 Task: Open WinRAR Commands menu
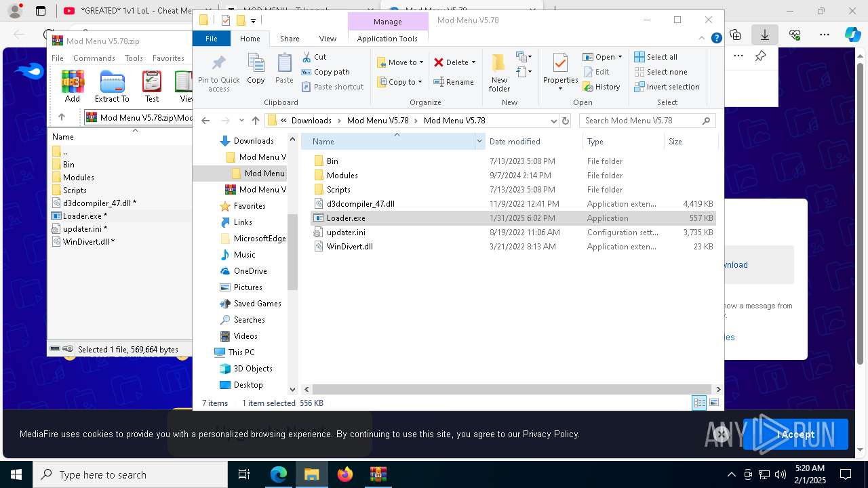pyautogui.click(x=94, y=58)
